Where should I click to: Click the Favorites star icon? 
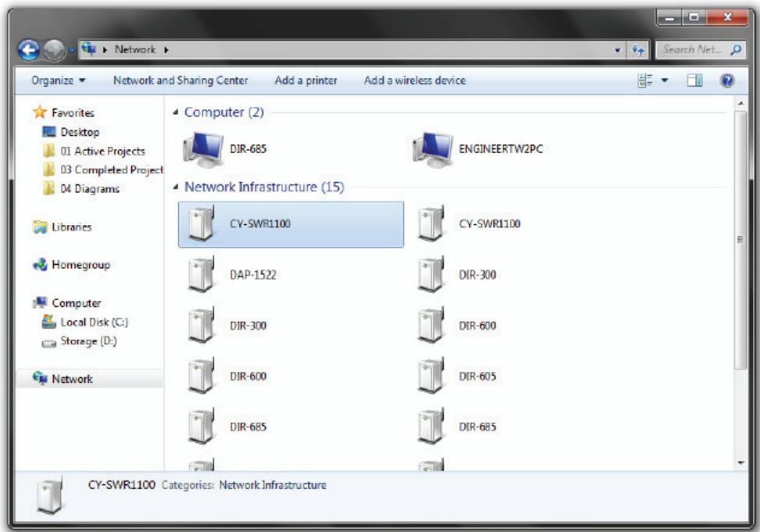pos(40,112)
